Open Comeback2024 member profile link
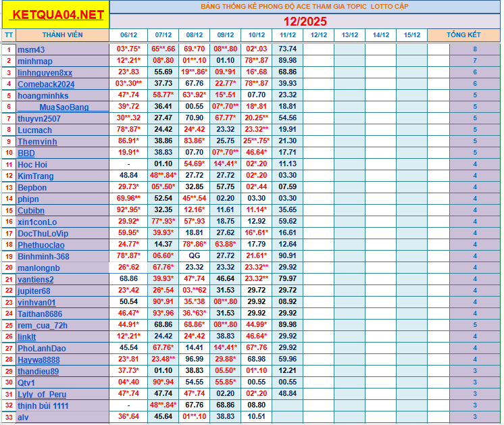504x425 pixels. [x=46, y=84]
